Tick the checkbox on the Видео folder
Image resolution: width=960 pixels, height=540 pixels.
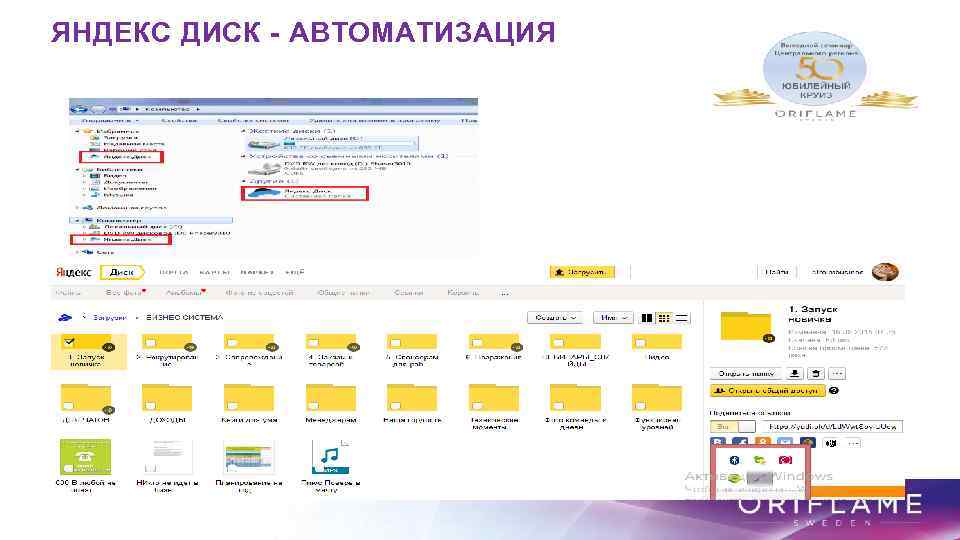point(640,343)
